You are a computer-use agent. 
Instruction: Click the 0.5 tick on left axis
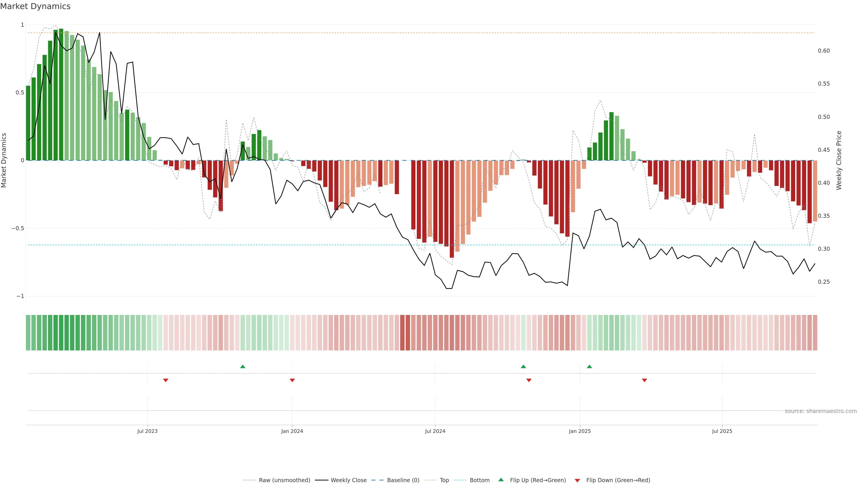tap(19, 93)
